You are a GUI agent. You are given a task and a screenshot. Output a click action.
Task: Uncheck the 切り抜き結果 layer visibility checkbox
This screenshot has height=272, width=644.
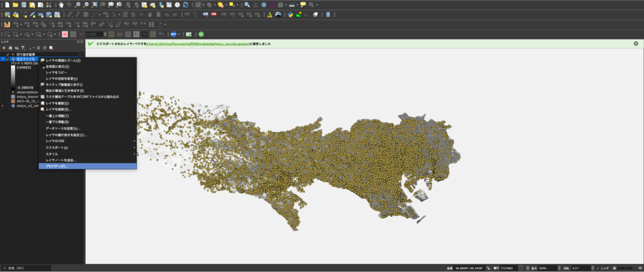pyautogui.click(x=8, y=54)
